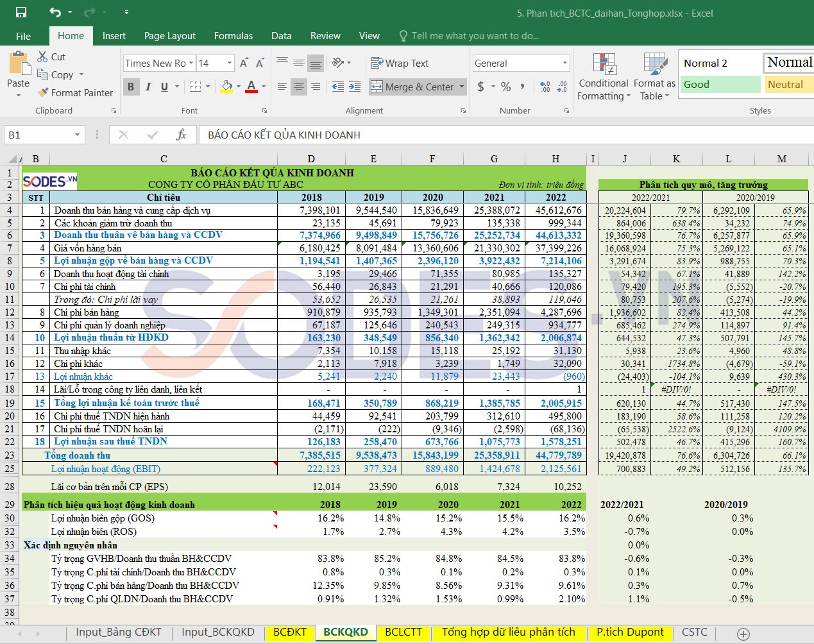Click the Tell me search box
814x644 pixels.
(x=475, y=36)
